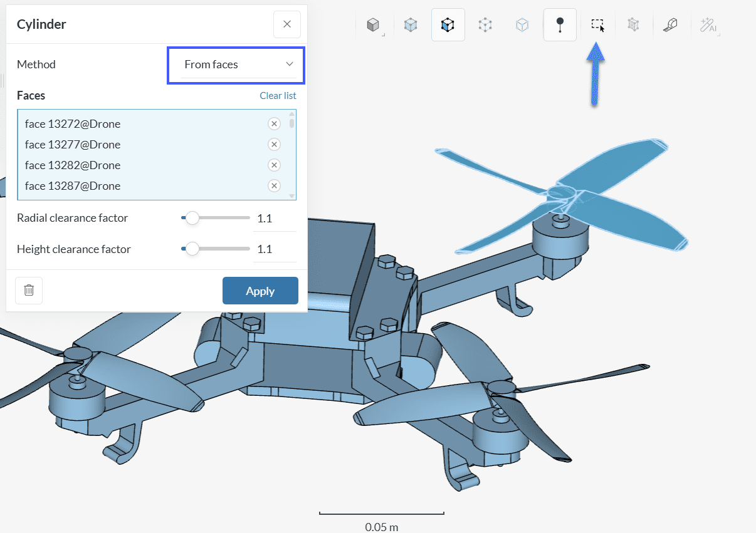
Task: Select the tape measure tool
Action: click(x=671, y=25)
